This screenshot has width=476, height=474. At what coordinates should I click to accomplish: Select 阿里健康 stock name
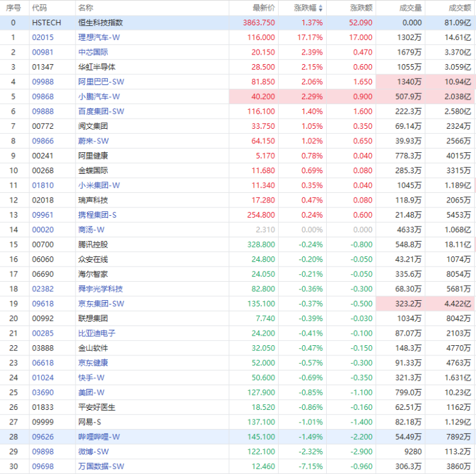93,155
